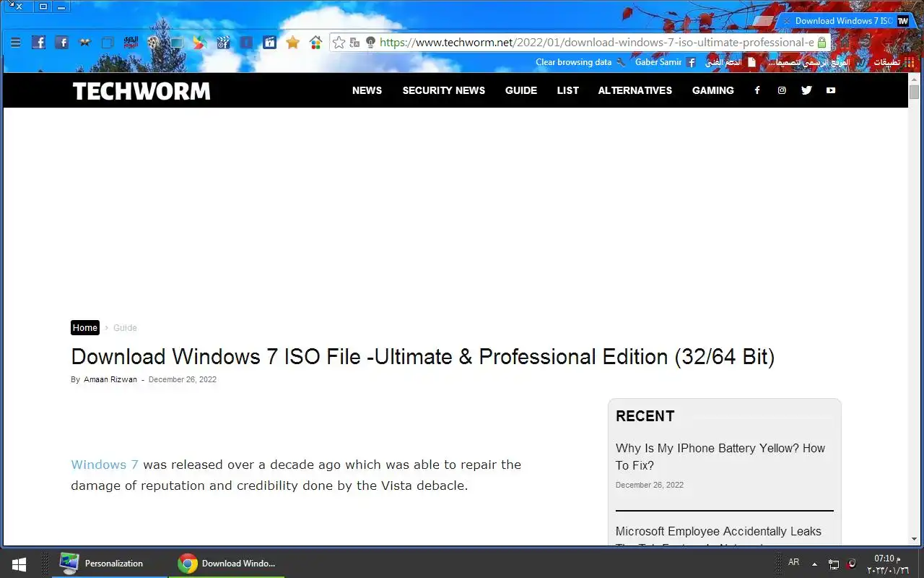Click the translate page icon in address bar
This screenshot has width=924, height=578.
(x=354, y=43)
